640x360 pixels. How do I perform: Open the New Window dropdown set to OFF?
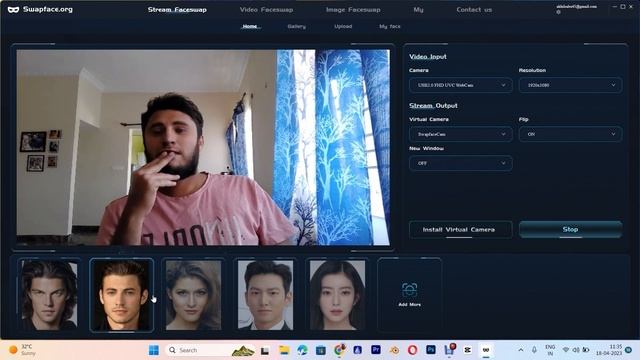[x=460, y=163]
